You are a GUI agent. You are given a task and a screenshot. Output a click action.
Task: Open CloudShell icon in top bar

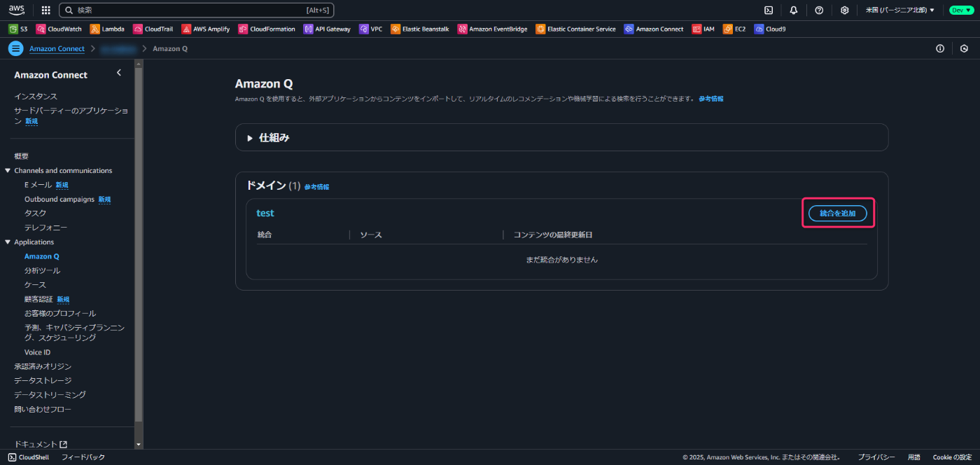(x=768, y=11)
